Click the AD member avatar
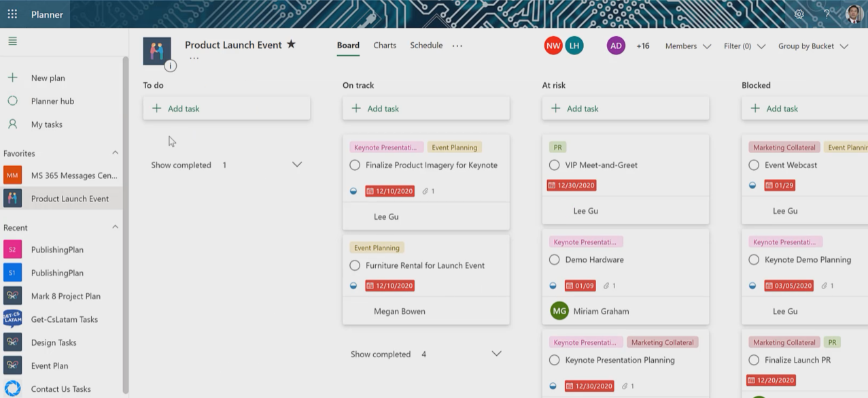868x398 pixels. click(616, 46)
